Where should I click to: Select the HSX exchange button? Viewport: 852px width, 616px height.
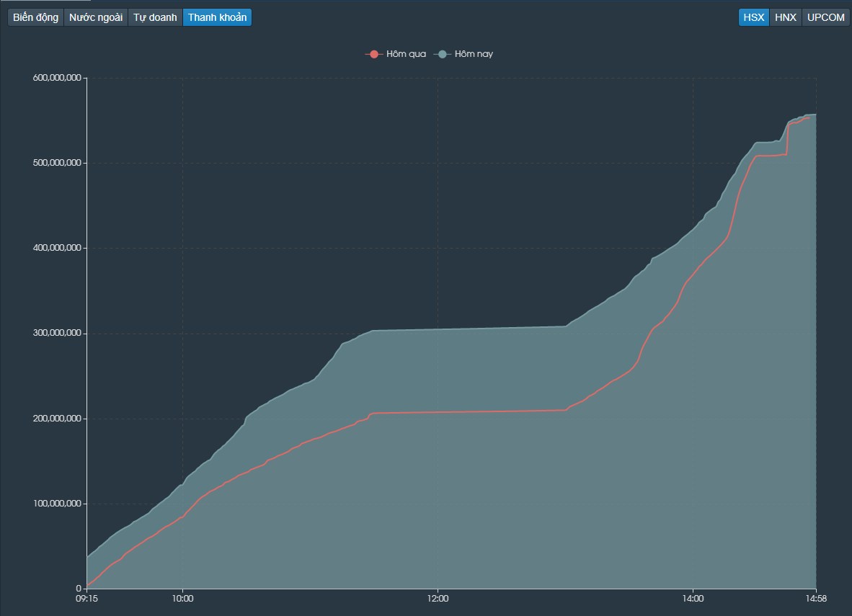pyautogui.click(x=754, y=17)
